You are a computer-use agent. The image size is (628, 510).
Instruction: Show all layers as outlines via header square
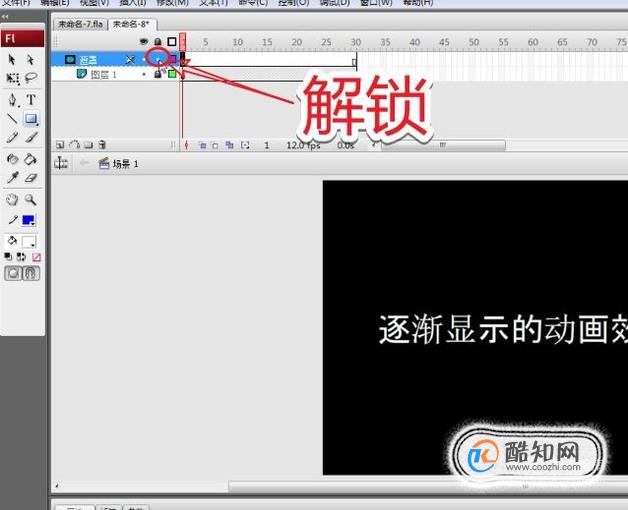pyautogui.click(x=172, y=41)
